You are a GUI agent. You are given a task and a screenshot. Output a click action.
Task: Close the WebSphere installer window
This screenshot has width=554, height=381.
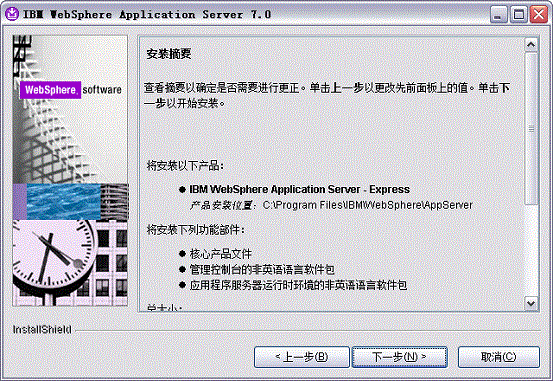(539, 15)
